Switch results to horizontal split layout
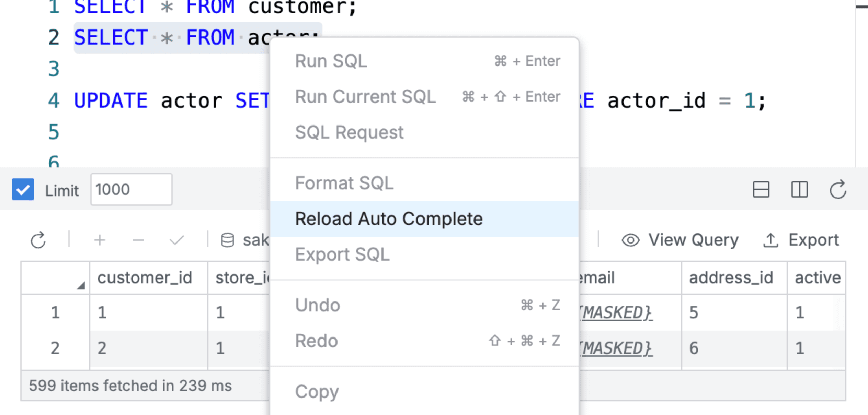 760,189
